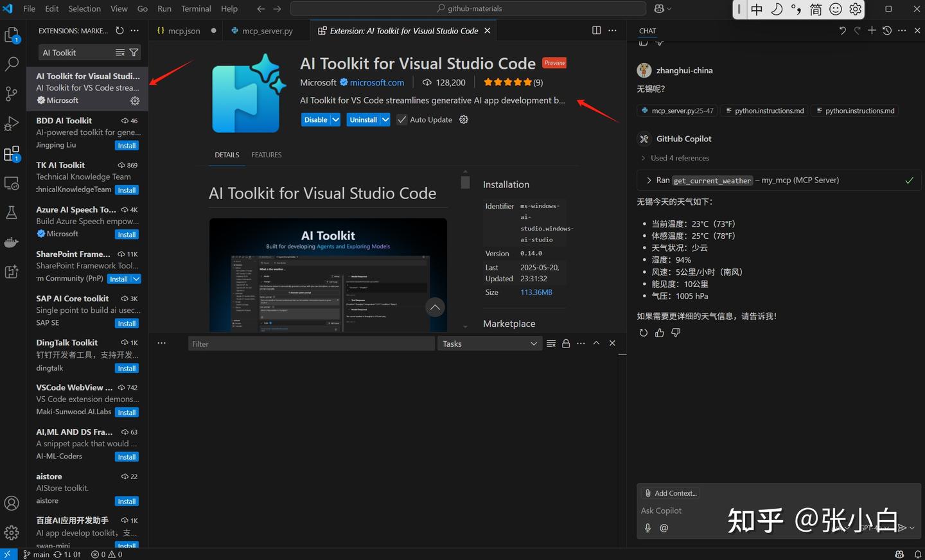This screenshot has height=560, width=925.
Task: Open the Docker view in activity bar
Action: (x=12, y=242)
